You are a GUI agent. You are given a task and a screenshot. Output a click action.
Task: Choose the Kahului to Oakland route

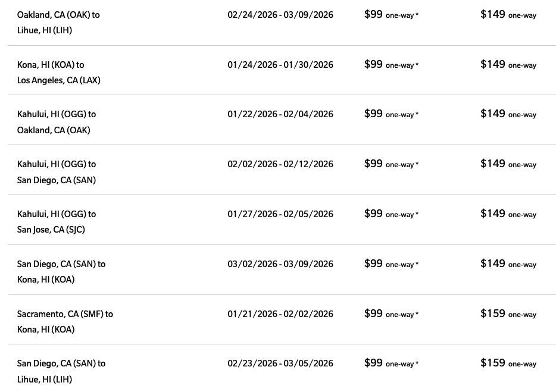pyautogui.click(x=56, y=122)
